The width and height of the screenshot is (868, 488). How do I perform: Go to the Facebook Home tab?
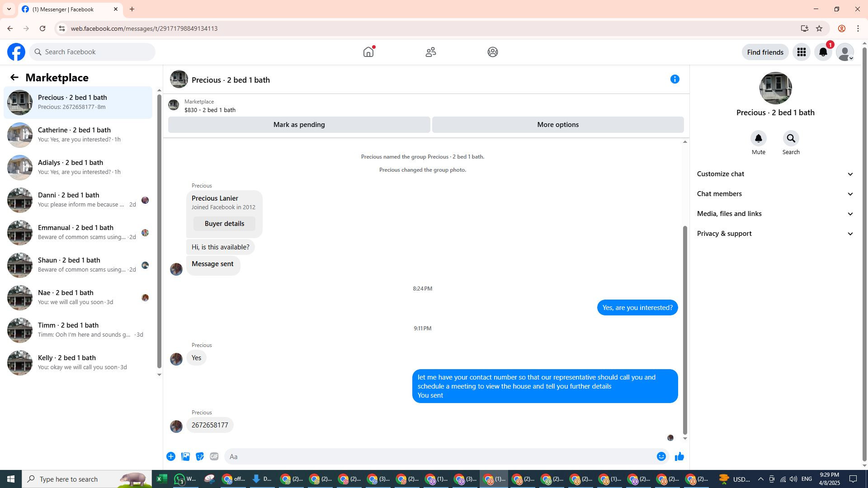click(x=368, y=52)
